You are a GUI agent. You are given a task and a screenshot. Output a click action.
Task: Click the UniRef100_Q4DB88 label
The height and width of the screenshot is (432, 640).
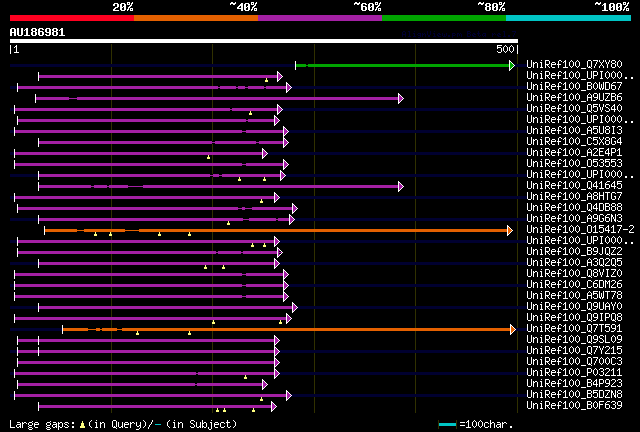[x=574, y=207]
